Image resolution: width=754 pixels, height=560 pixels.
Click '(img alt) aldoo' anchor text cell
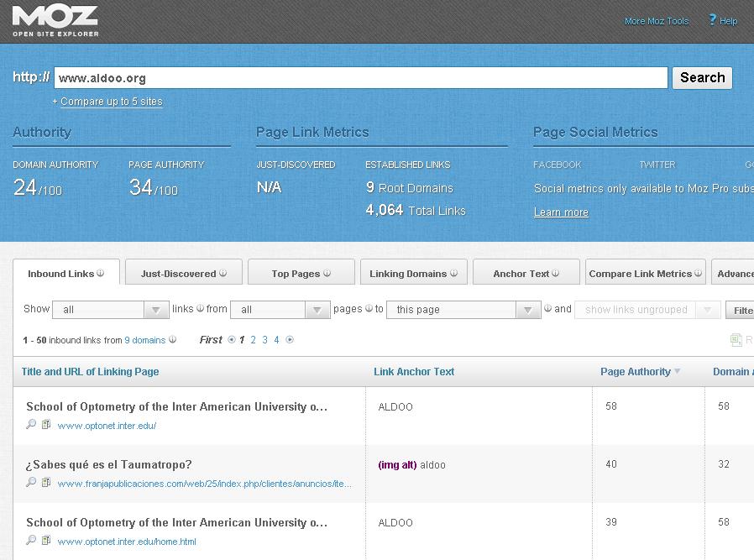pyautogui.click(x=411, y=465)
